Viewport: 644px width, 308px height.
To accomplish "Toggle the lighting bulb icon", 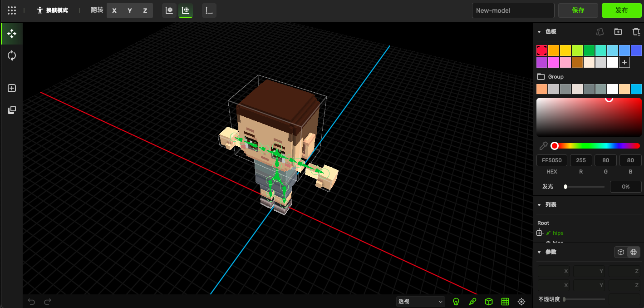I will 457,302.
